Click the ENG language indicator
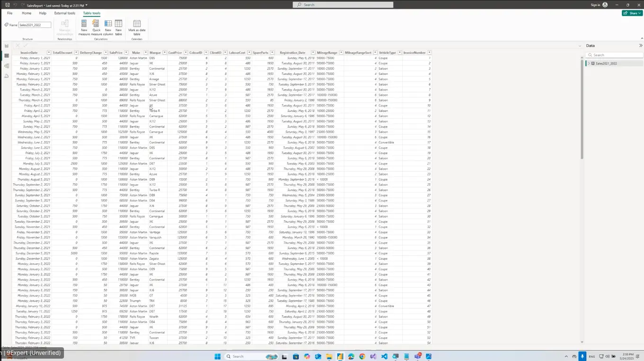Viewport: 644px width, 361px height. click(592, 356)
